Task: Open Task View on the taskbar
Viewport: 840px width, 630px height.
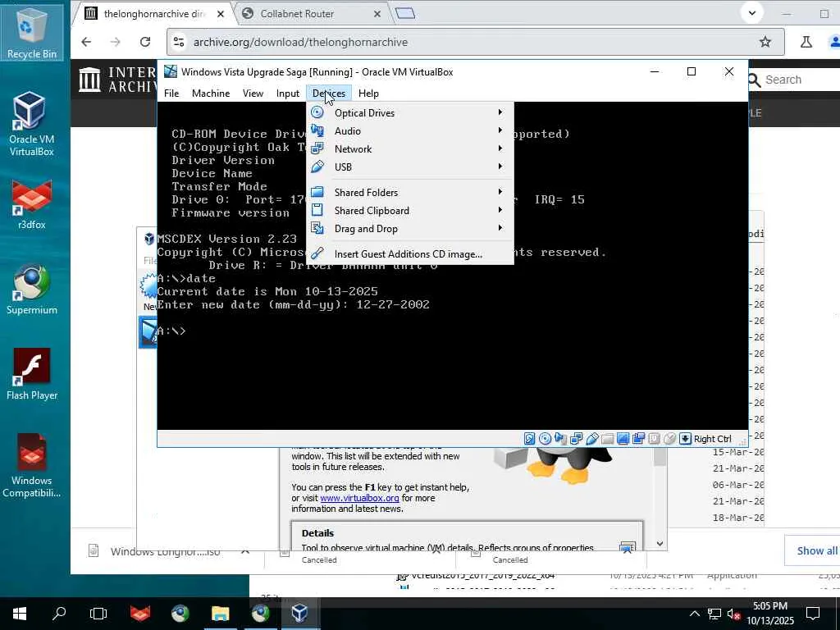Action: click(98, 614)
